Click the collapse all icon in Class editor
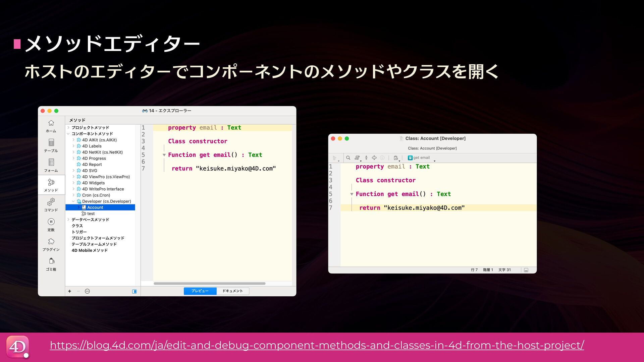The image size is (644, 362). (x=366, y=158)
